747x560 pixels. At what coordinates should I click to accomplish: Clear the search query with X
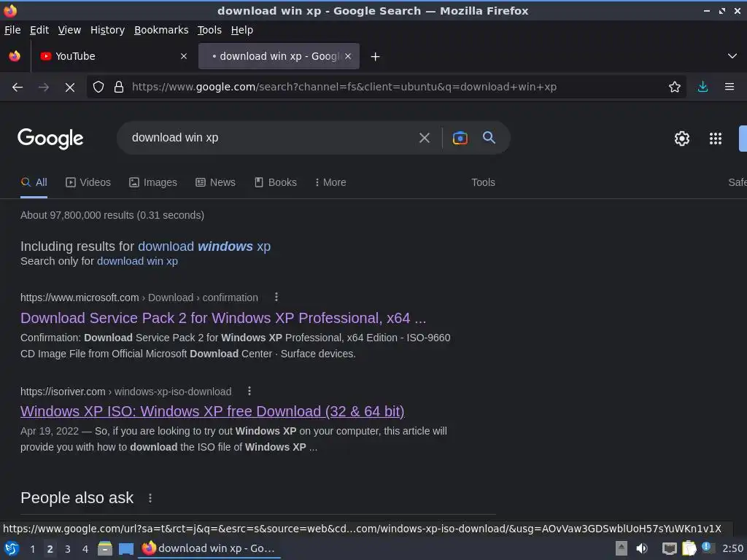424,138
